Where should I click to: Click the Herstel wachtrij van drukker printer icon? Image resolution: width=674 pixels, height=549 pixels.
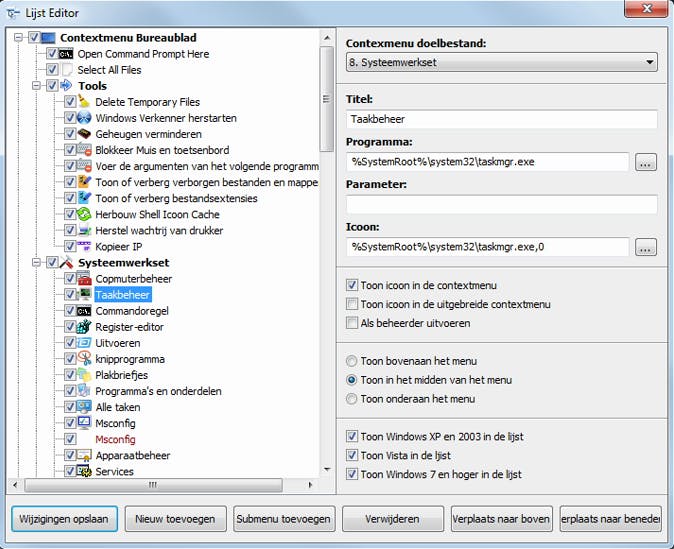point(84,230)
